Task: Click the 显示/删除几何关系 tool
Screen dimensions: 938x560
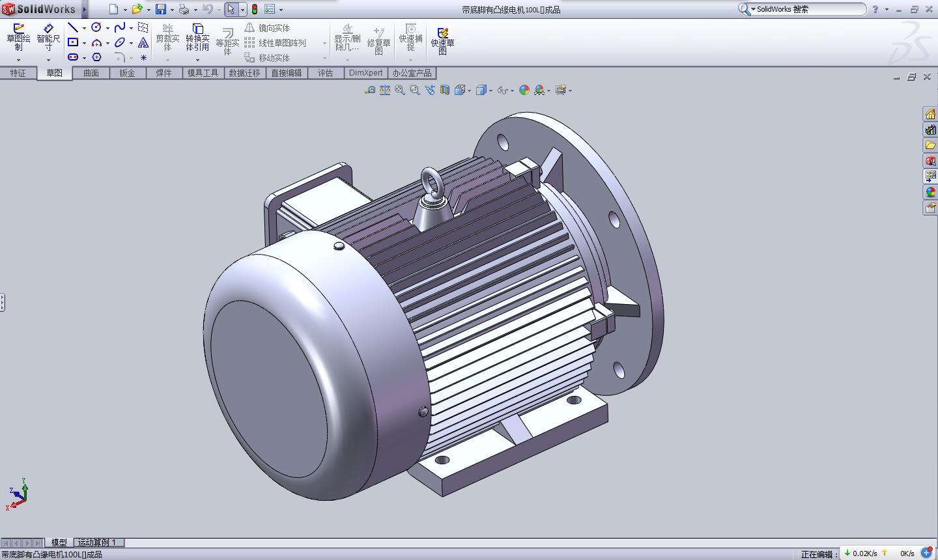Action: [347, 38]
